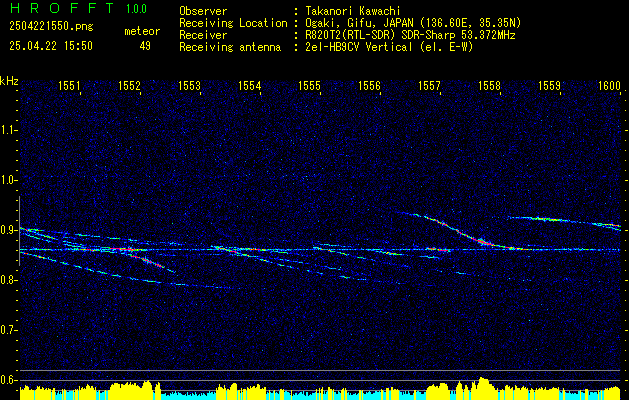Click frequency axis label 0.6

point(8,380)
